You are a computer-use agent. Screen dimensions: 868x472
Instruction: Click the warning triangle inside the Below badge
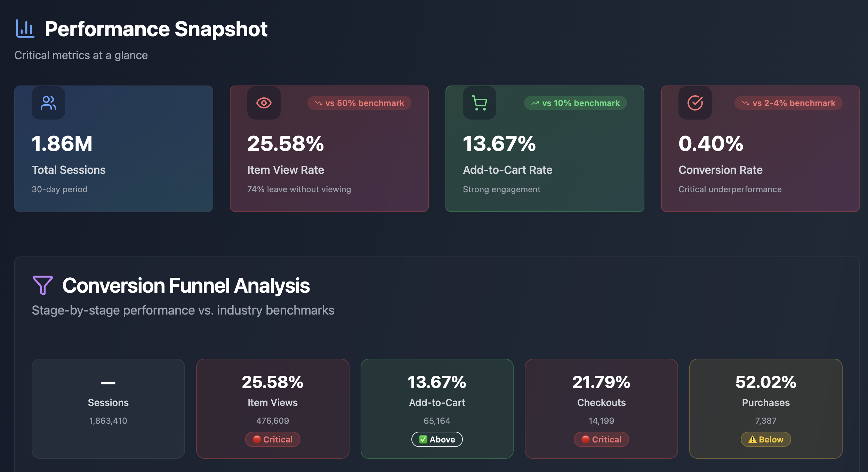click(x=752, y=439)
